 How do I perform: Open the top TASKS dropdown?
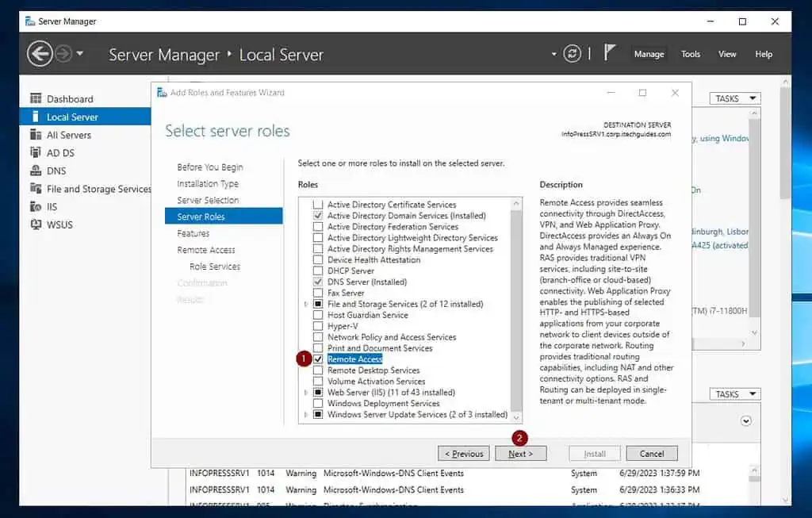pyautogui.click(x=734, y=98)
